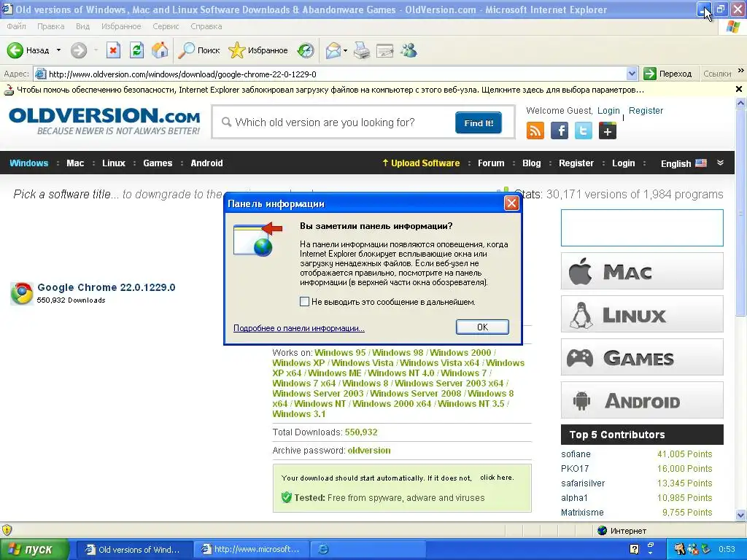The height and width of the screenshot is (560, 747).
Task: Click the page scrollbar down arrow
Action: coord(740,515)
